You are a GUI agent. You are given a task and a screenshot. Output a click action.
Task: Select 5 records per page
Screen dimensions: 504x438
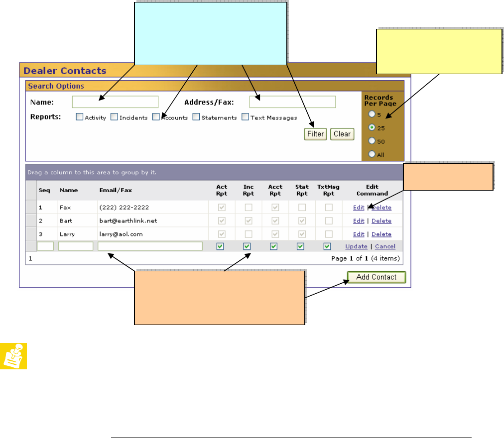(372, 114)
